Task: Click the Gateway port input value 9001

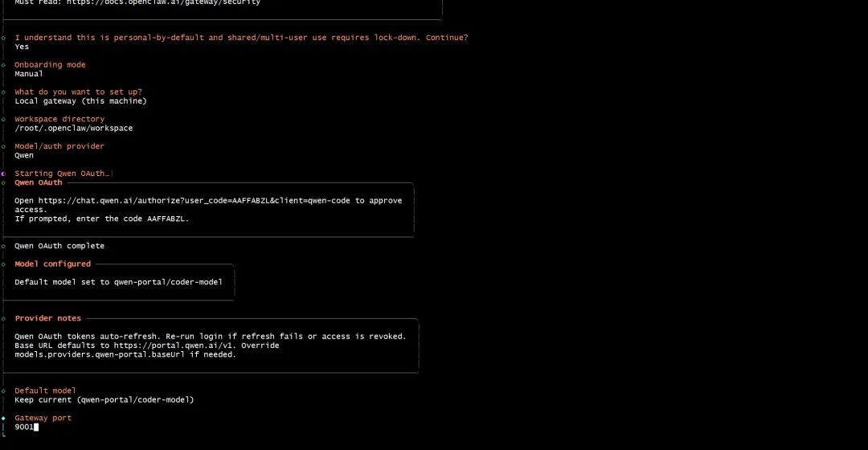Action: pyautogui.click(x=24, y=427)
